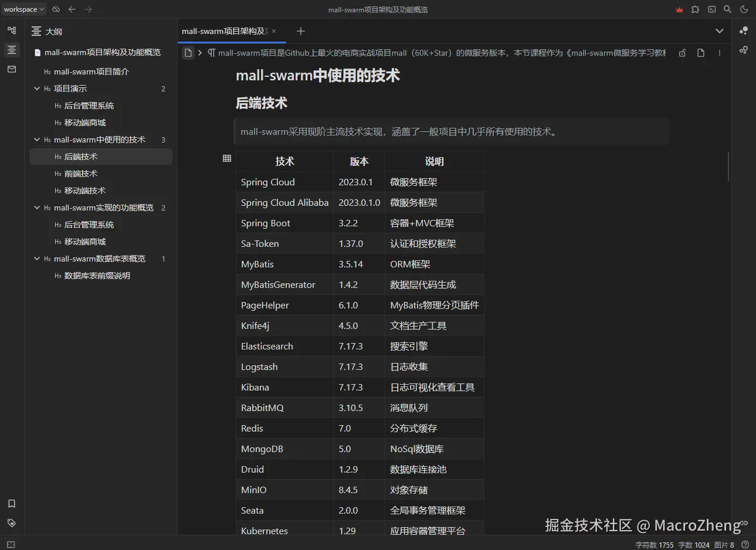This screenshot has width=756, height=550.
Task: Click the MongoDB table cell
Action: 284,449
